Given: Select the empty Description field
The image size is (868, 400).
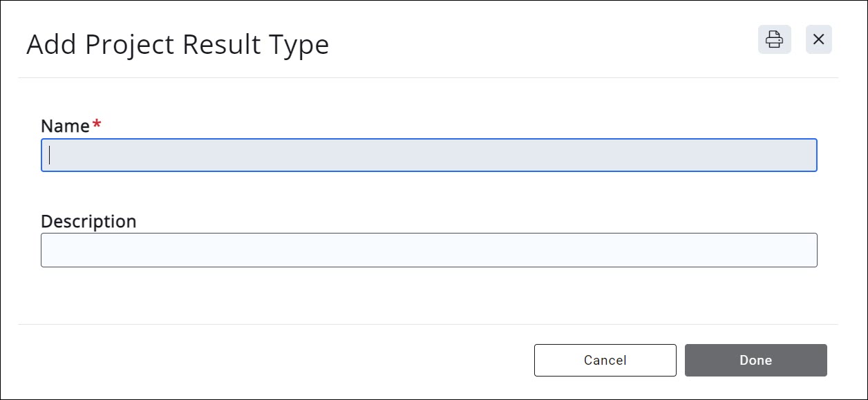Looking at the screenshot, I should [428, 250].
